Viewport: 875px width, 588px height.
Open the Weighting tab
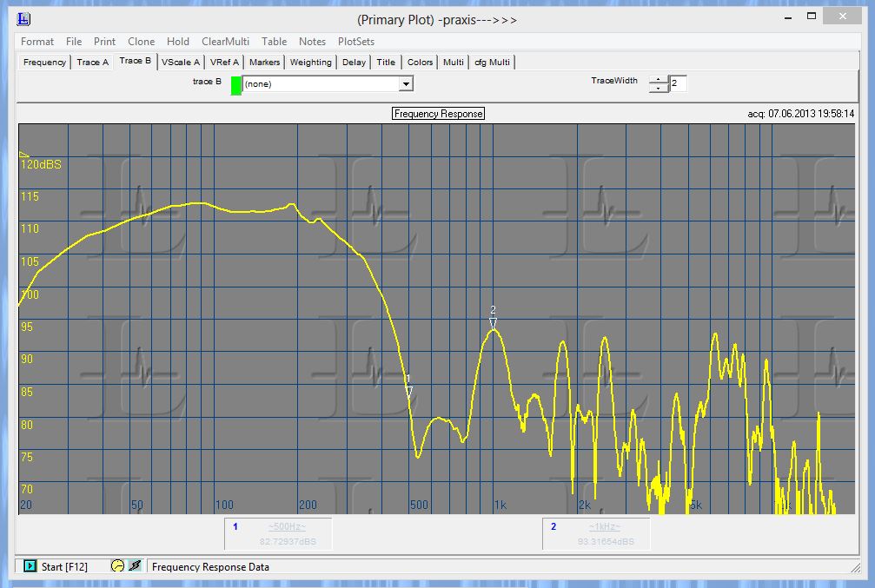click(311, 62)
